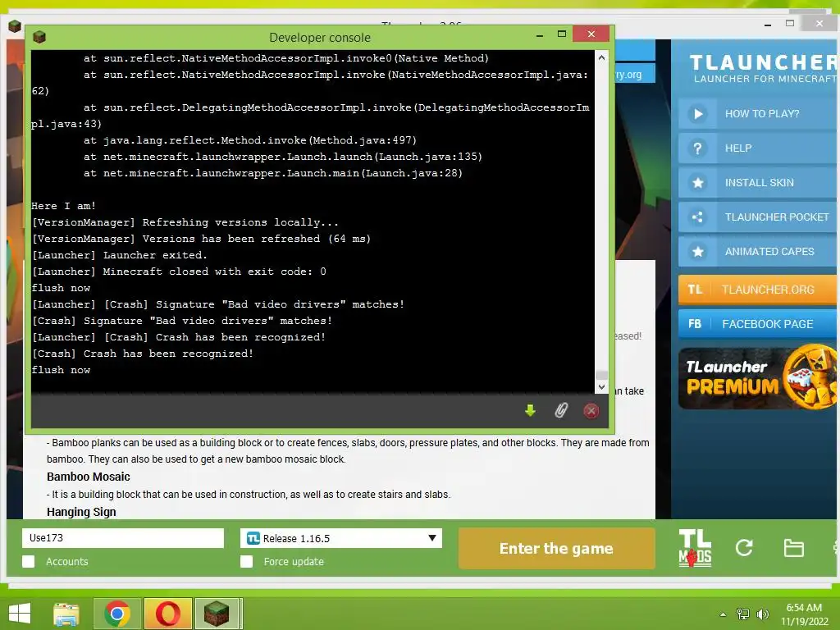The width and height of the screenshot is (840, 630).
Task: Open the game folder icon in launcher
Action: point(793,548)
